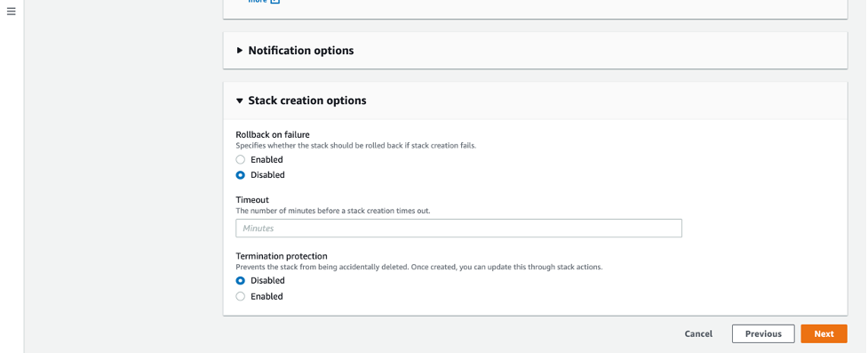Select Disabled for Rollback on failure

pos(240,175)
